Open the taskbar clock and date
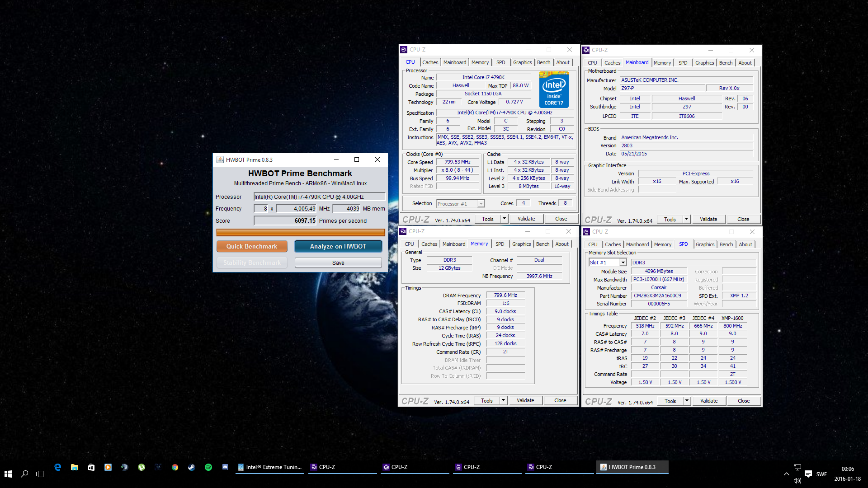868x488 pixels. (848, 474)
